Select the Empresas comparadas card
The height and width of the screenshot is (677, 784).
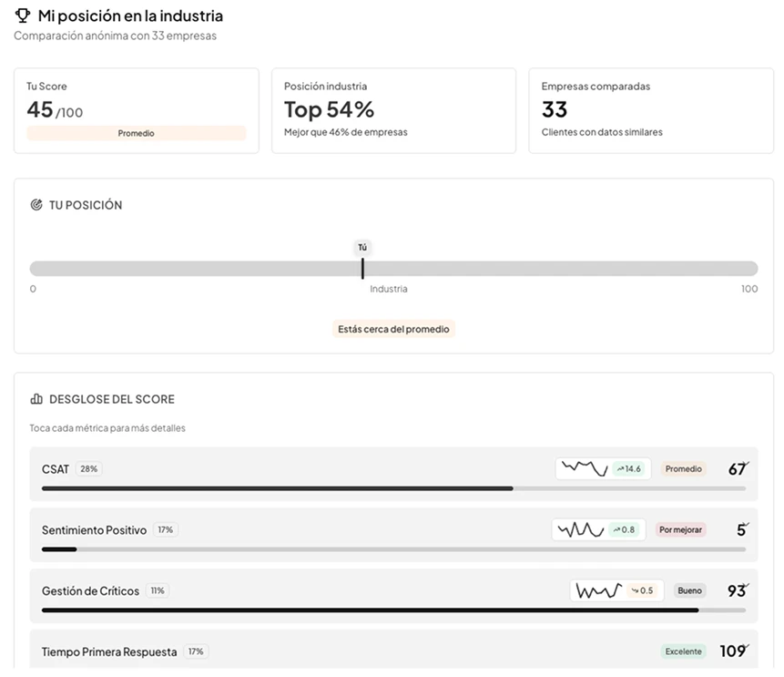pos(650,110)
